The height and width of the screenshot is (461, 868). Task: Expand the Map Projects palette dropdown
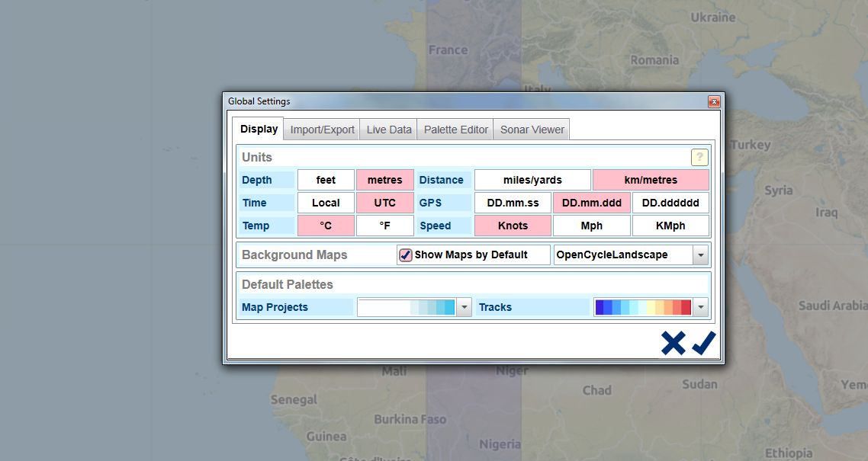tap(464, 308)
